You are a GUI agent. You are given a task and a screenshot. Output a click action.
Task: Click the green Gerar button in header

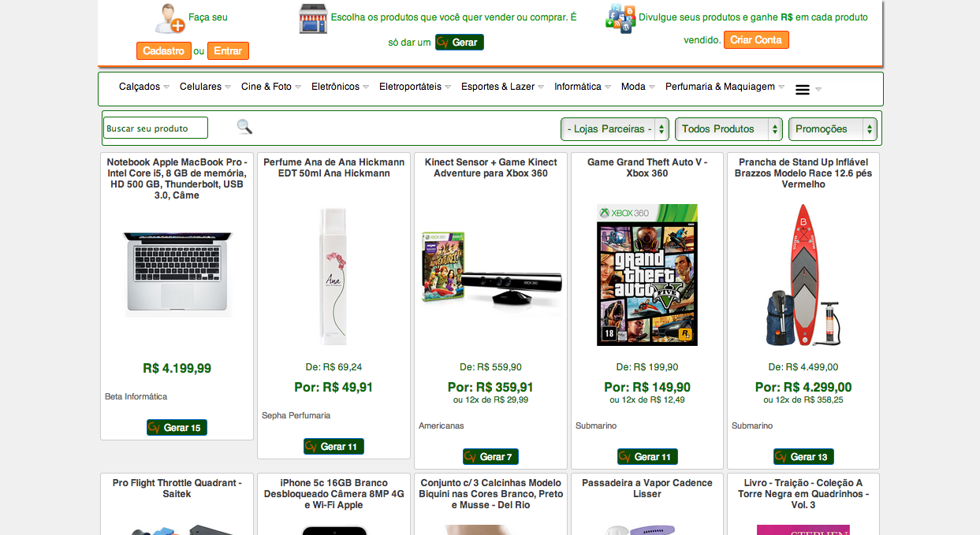click(x=460, y=43)
